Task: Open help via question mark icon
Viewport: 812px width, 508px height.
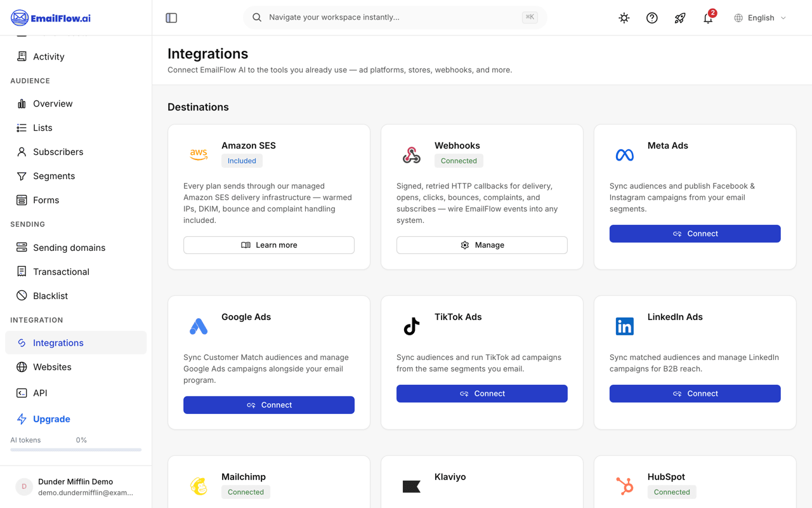Action: pyautogui.click(x=652, y=18)
